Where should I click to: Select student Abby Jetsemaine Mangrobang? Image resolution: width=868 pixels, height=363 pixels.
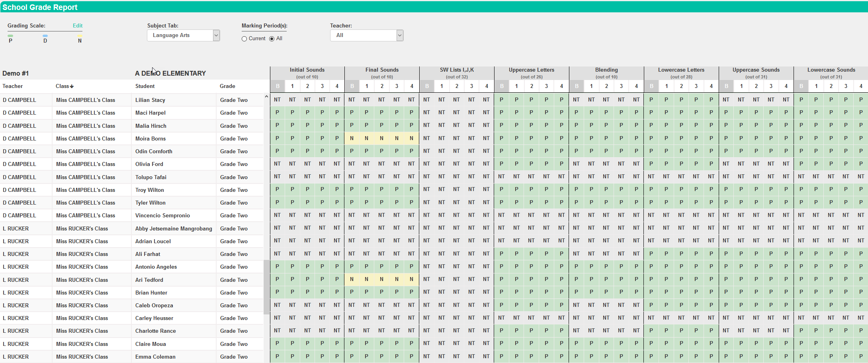pos(174,228)
